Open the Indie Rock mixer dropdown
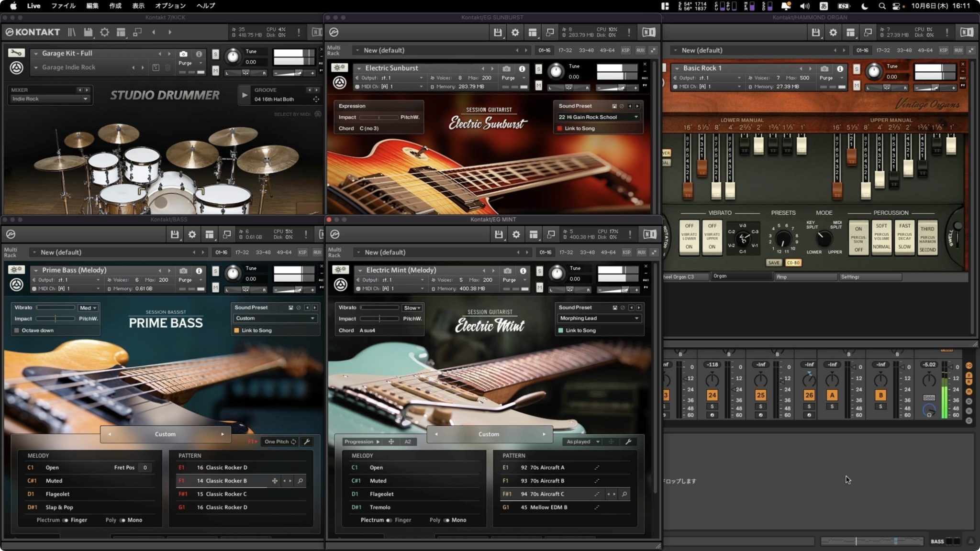Viewport: 980px width, 551px height. [49, 98]
